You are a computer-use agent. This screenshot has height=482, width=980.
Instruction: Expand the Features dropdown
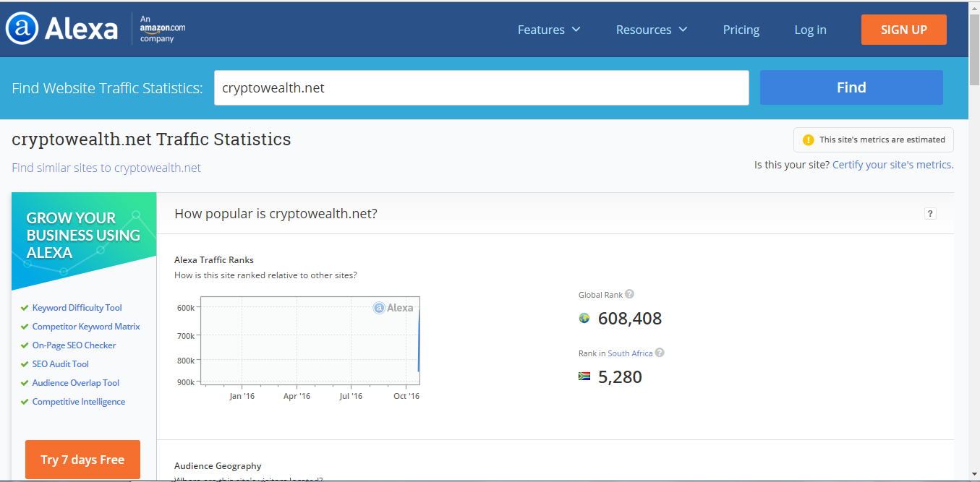(549, 30)
